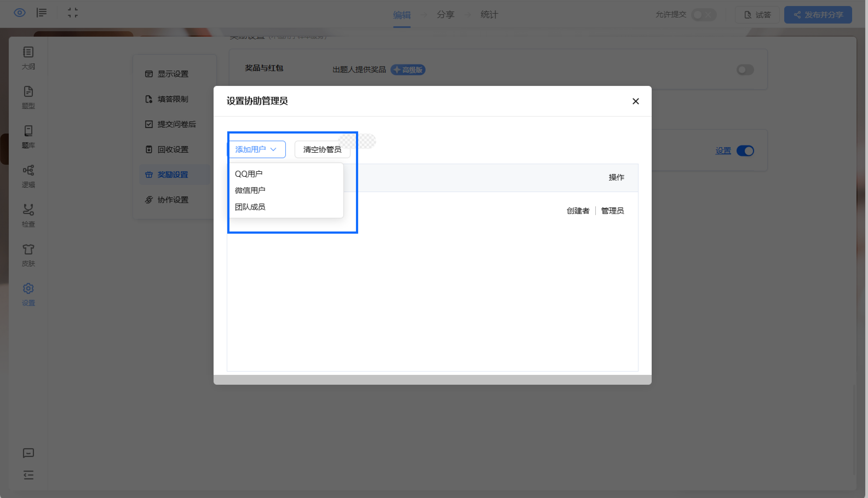Click the 奖品与红包 label
The height and width of the screenshot is (498, 868).
264,68
